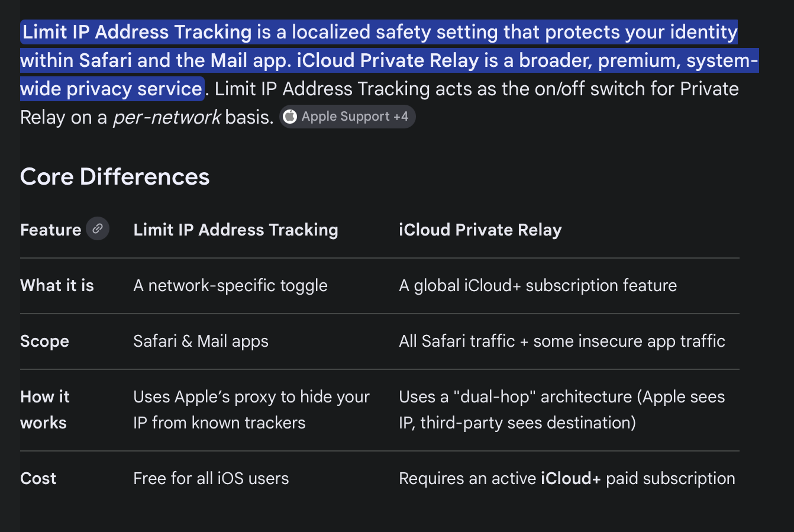Viewport: 794px width, 532px height.
Task: Click the dual-hop architecture description cell
Action: click(x=561, y=410)
